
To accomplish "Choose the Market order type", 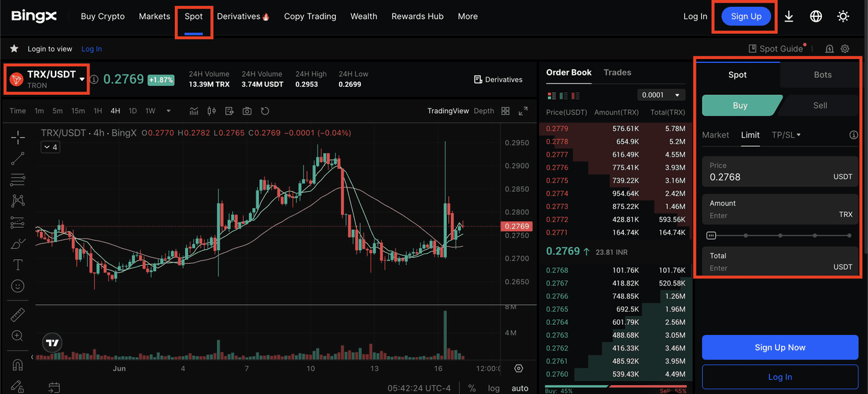I will click(715, 135).
